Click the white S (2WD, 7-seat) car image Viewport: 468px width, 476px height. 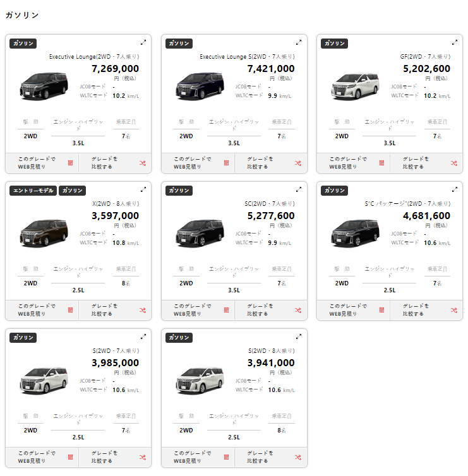pyautogui.click(x=43, y=381)
